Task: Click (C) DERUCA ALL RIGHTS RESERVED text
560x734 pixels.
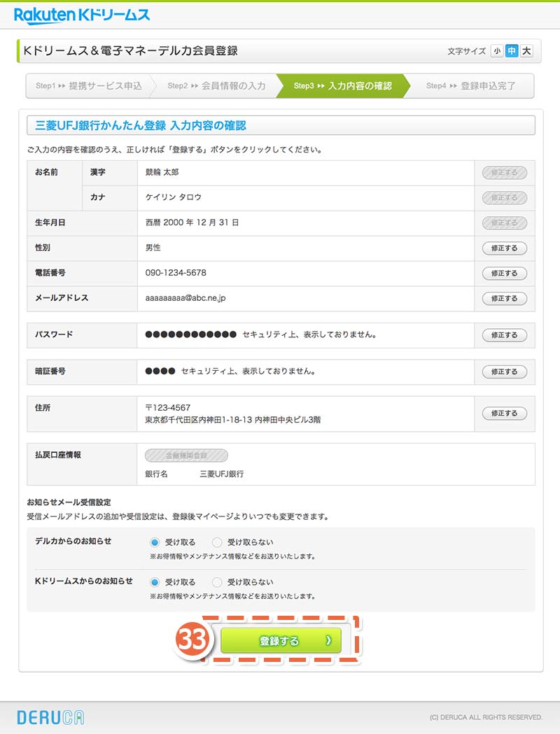Action: click(486, 717)
